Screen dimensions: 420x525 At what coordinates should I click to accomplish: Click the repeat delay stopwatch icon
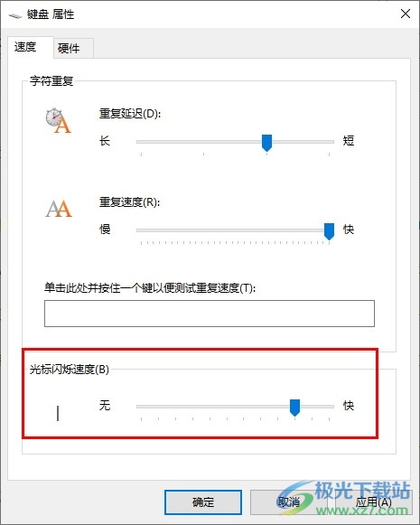pyautogui.click(x=58, y=120)
